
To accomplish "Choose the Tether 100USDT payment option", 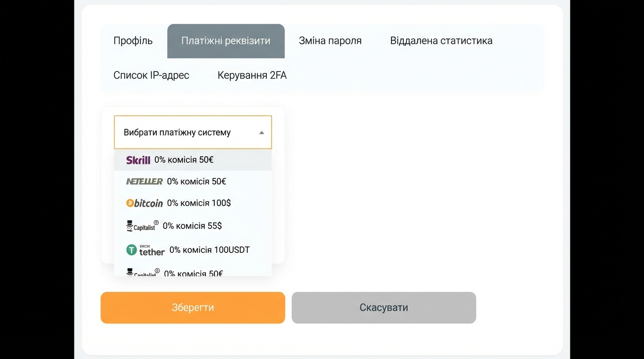I will (x=193, y=250).
